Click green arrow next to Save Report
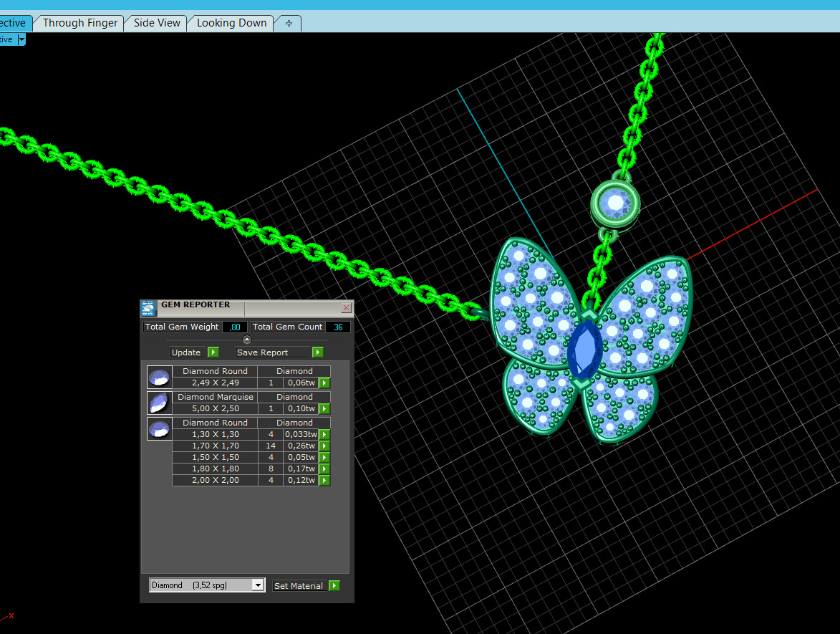Viewport: 840px width, 634px height. pyautogui.click(x=318, y=352)
